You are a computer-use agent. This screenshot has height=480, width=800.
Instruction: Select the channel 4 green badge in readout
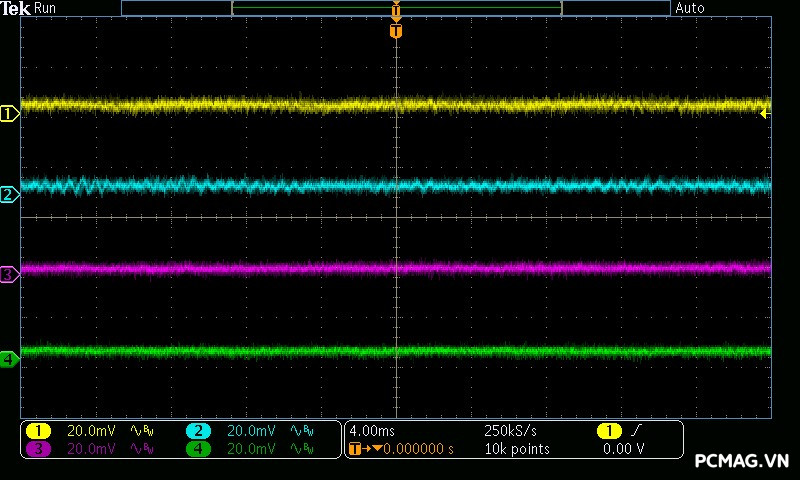tap(198, 449)
